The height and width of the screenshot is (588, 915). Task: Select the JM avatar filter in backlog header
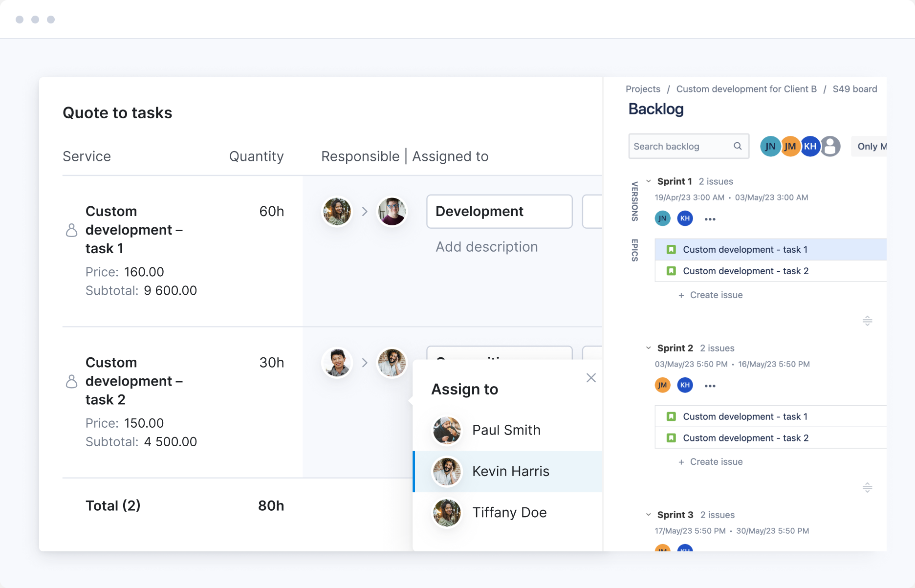790,146
